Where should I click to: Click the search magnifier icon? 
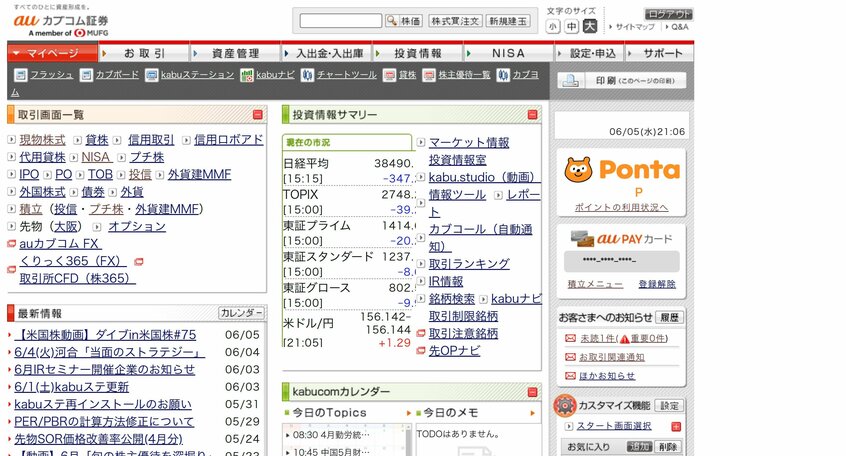pyautogui.click(x=391, y=21)
